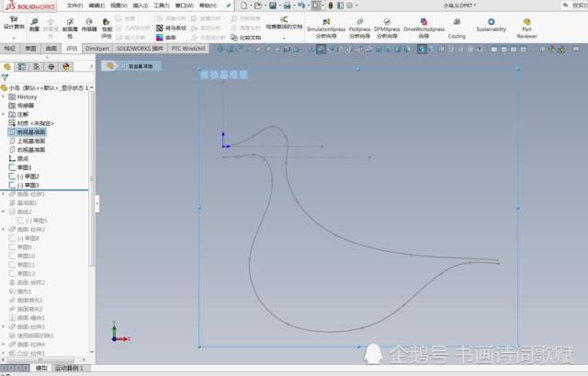The width and height of the screenshot is (588, 376).
Task: Click the feature tree vertical scrollbar
Action: coord(91,178)
